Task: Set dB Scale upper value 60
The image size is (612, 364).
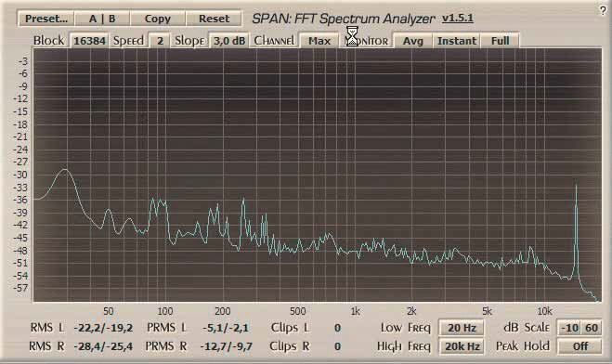Action: pos(592,328)
